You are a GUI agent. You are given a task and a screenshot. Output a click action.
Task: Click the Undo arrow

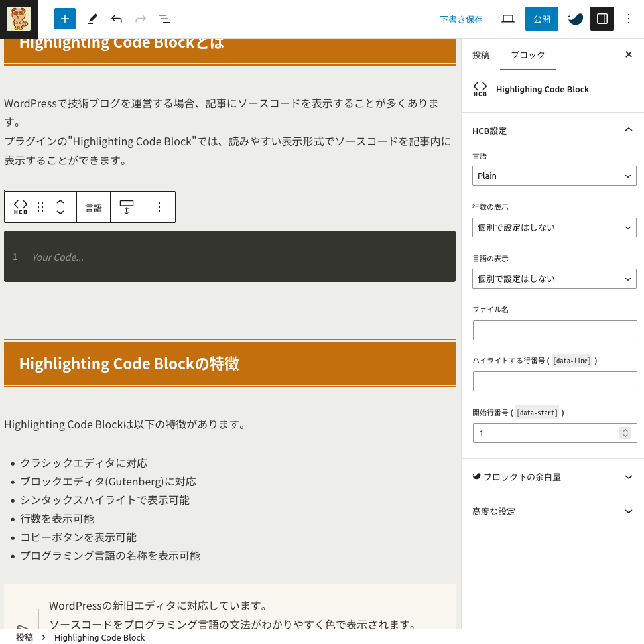point(117,19)
